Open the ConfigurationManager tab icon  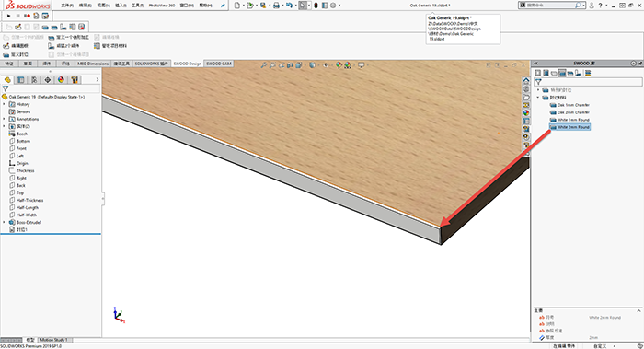pyautogui.click(x=35, y=80)
